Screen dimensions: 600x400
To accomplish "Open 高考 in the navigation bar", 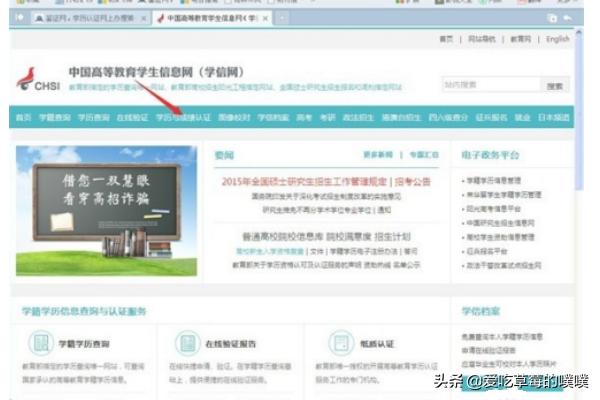I will tap(304, 117).
